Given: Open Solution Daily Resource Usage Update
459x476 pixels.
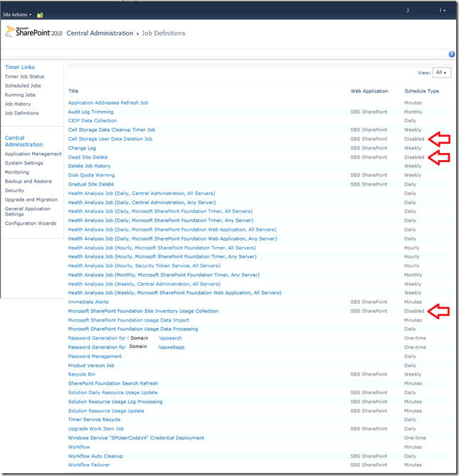Looking at the screenshot, I should (113, 393).
